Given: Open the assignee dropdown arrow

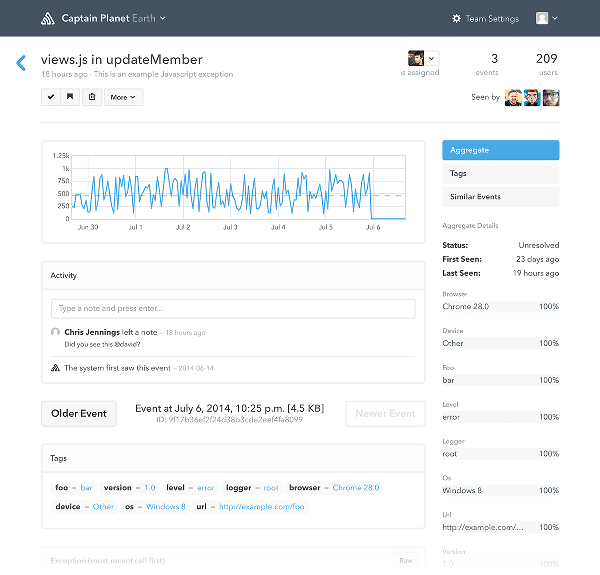Looking at the screenshot, I should 432,59.
